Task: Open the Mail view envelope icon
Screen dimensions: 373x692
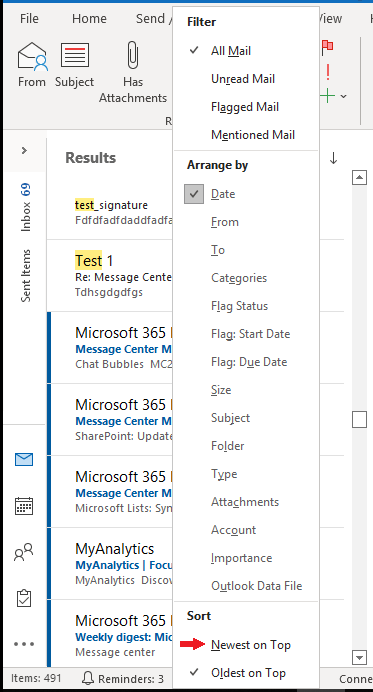Action: pyautogui.click(x=24, y=460)
